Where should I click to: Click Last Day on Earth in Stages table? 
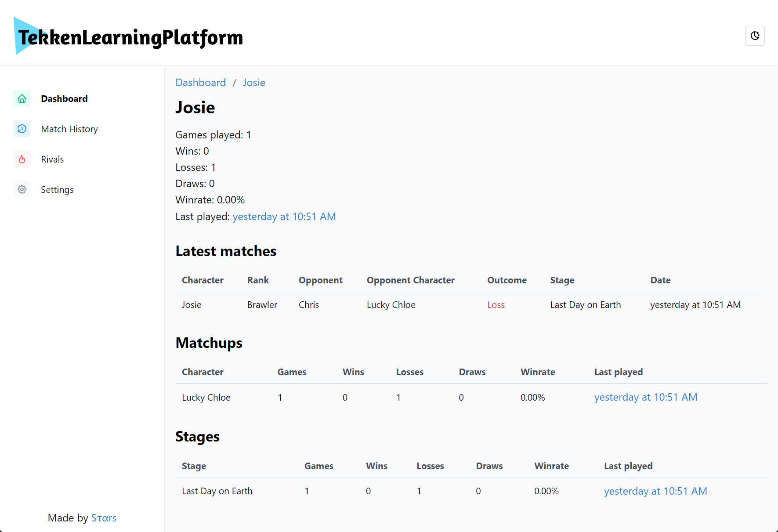coord(217,491)
